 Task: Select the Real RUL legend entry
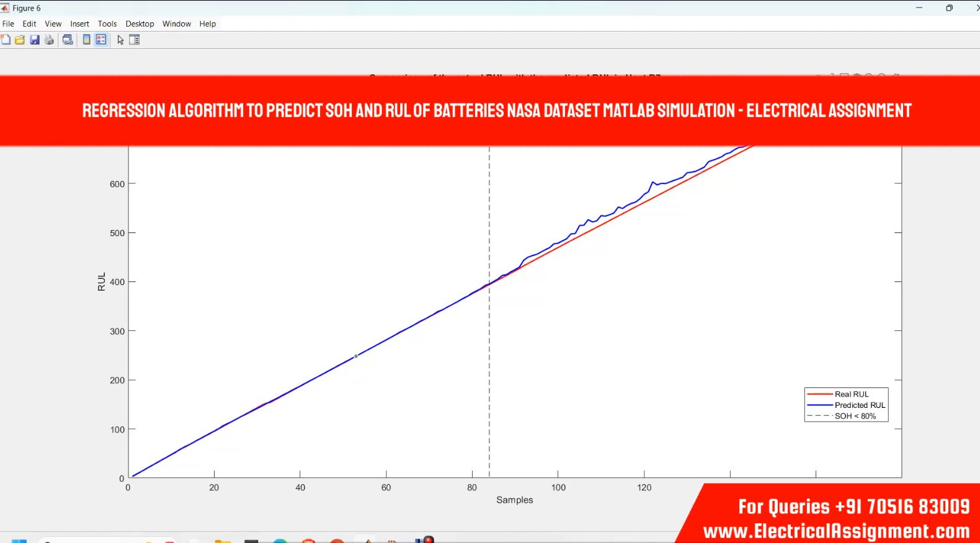pos(851,394)
